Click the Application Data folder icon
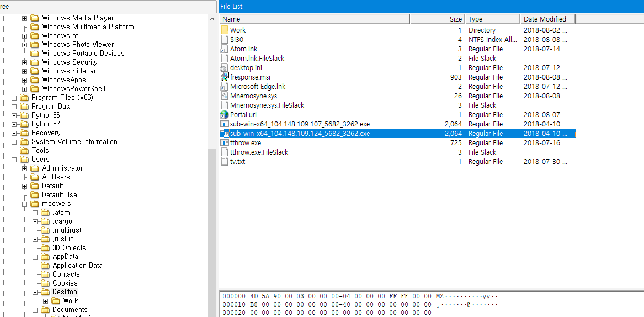Screen dimensions: 644x317 tap(46, 265)
